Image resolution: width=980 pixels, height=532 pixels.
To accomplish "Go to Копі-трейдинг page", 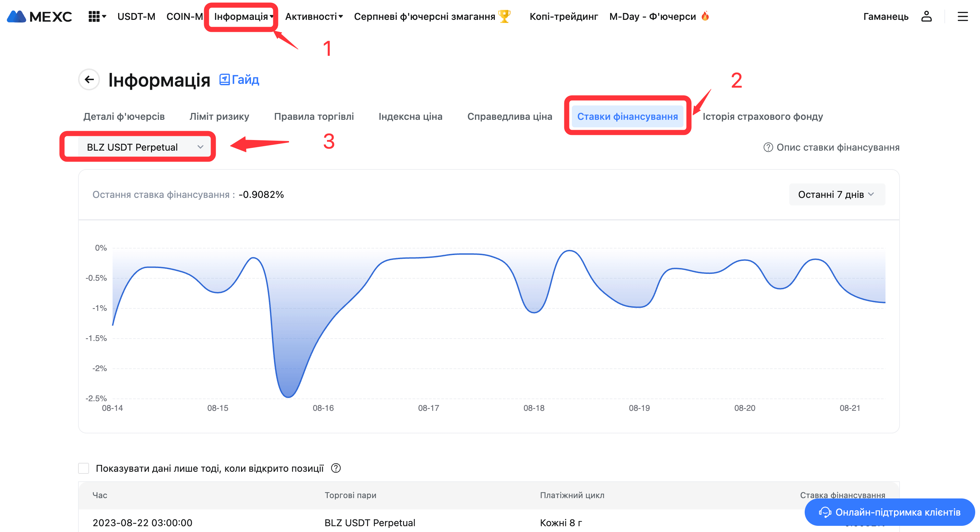I will tap(563, 16).
